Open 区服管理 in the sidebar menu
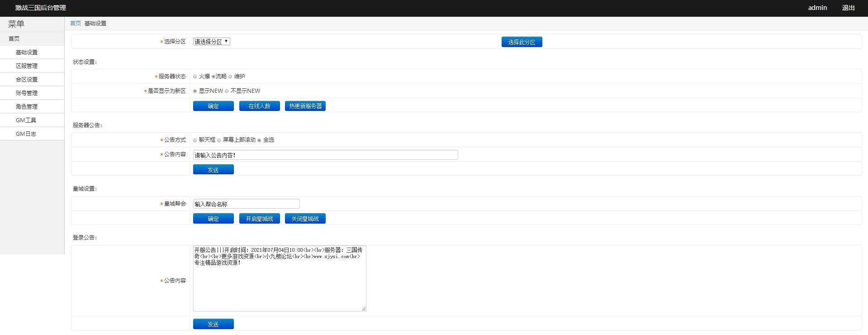This screenshot has height=335, width=868. 27,66
